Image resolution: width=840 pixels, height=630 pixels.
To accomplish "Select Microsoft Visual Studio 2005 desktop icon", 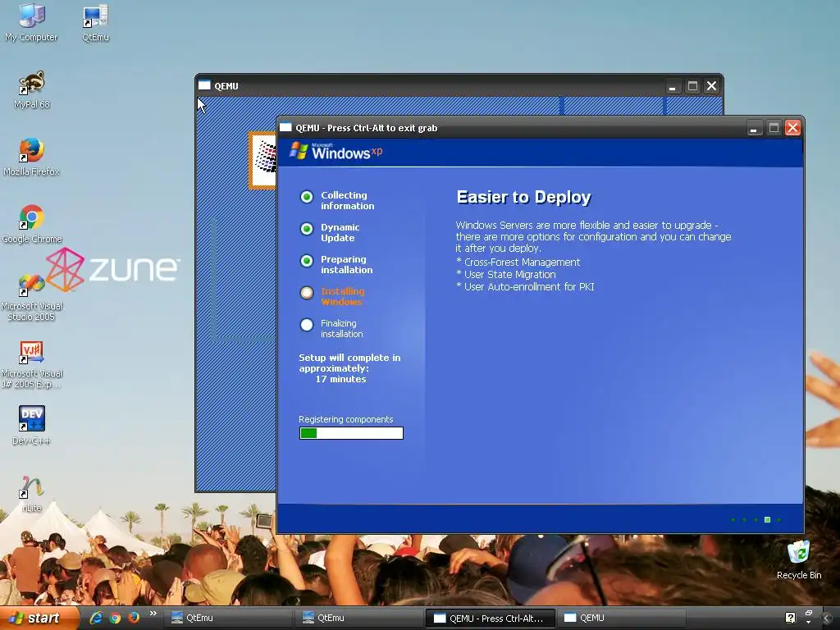I will pos(32,296).
